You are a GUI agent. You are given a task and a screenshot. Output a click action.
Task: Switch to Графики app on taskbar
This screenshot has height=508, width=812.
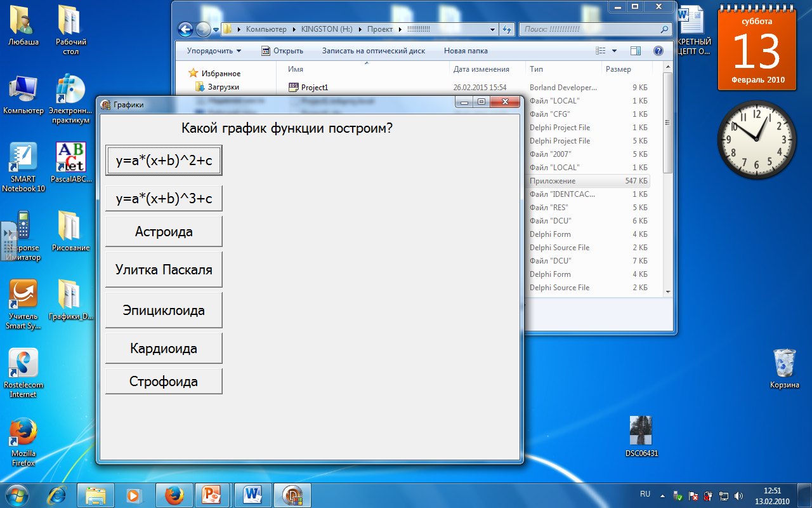point(292,495)
